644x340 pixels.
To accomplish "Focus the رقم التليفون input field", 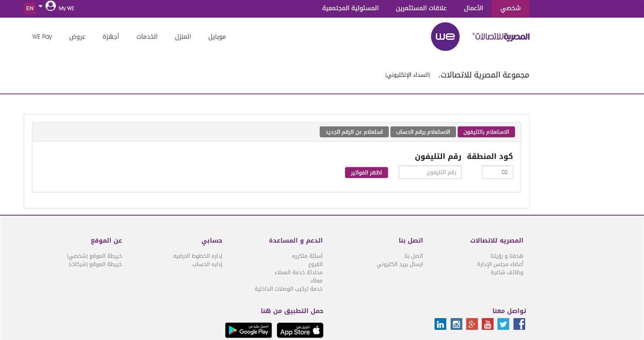I will click(430, 172).
